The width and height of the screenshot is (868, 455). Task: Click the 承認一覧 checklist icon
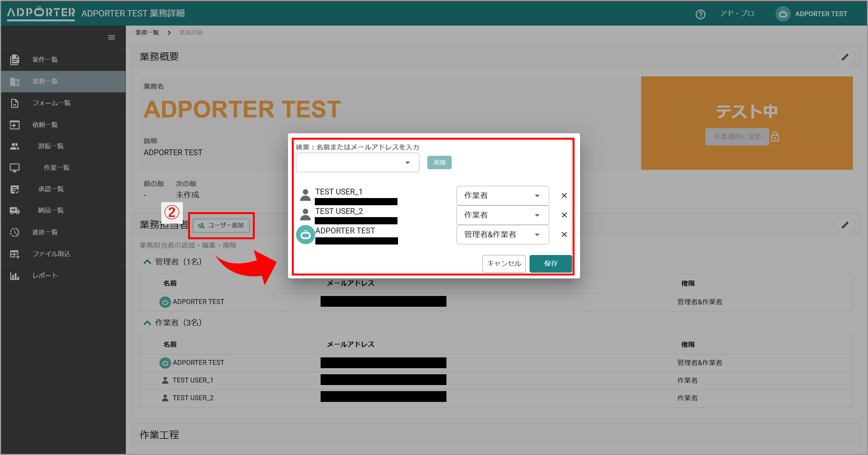coord(14,189)
